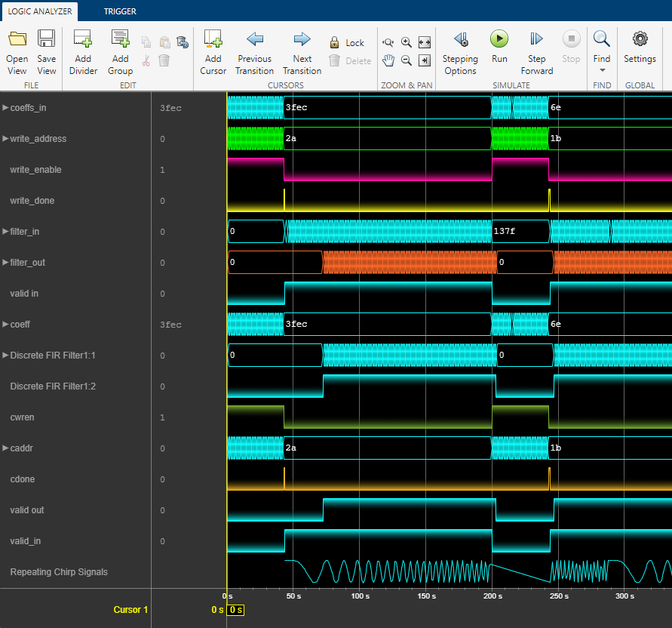Click the Add Group icon
672x628 pixels.
[x=120, y=39]
